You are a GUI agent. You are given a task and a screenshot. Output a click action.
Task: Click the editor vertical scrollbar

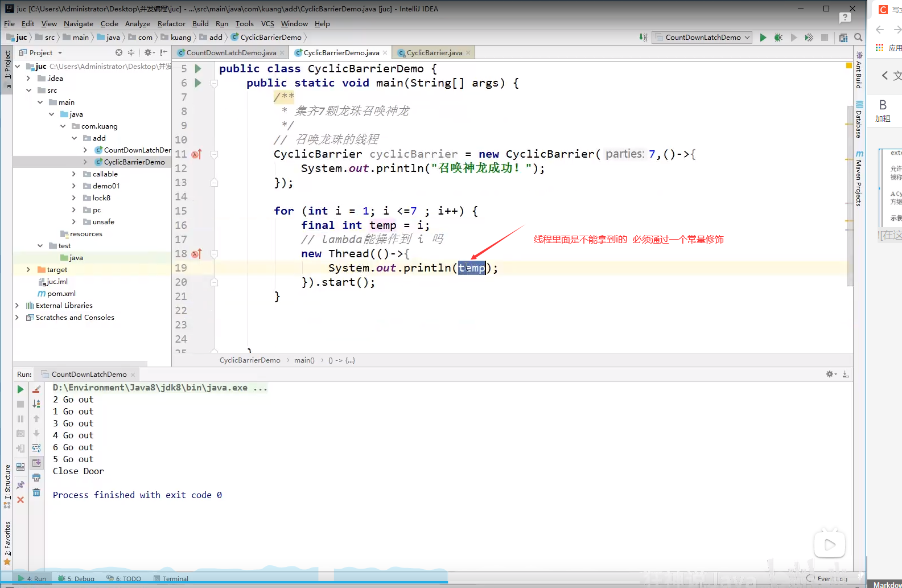click(x=850, y=196)
